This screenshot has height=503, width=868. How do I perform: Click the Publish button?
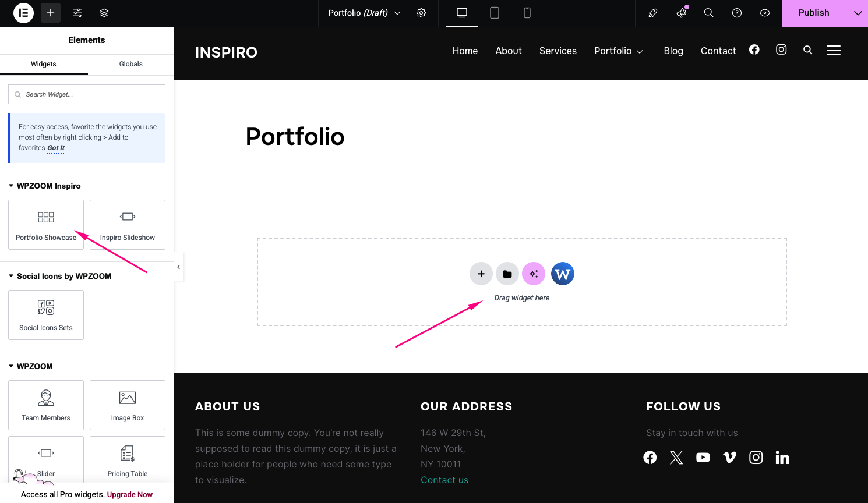(813, 13)
